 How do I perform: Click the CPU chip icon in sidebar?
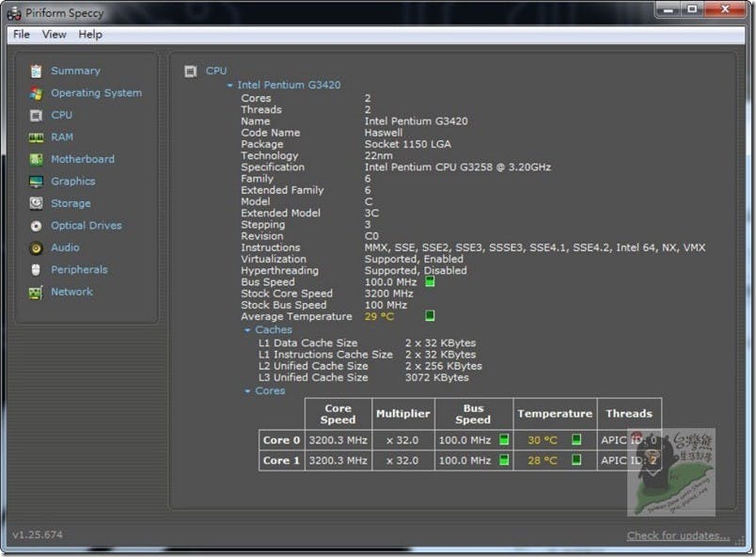36,116
